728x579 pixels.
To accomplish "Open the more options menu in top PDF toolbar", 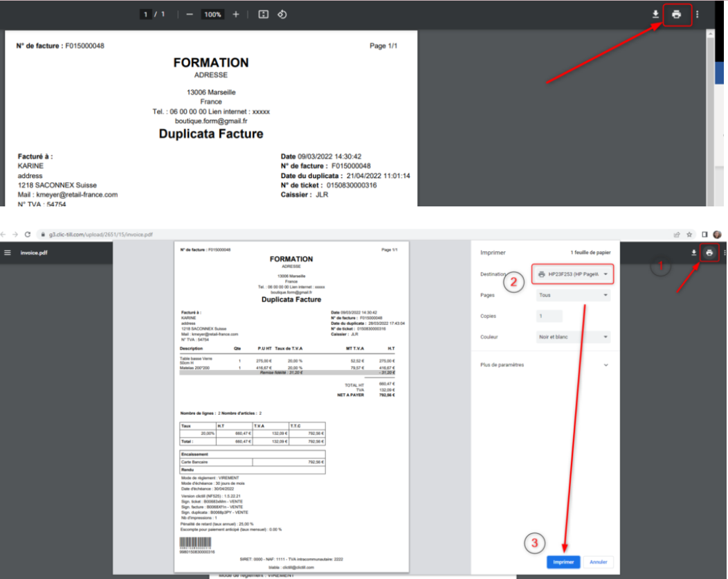I will click(697, 15).
